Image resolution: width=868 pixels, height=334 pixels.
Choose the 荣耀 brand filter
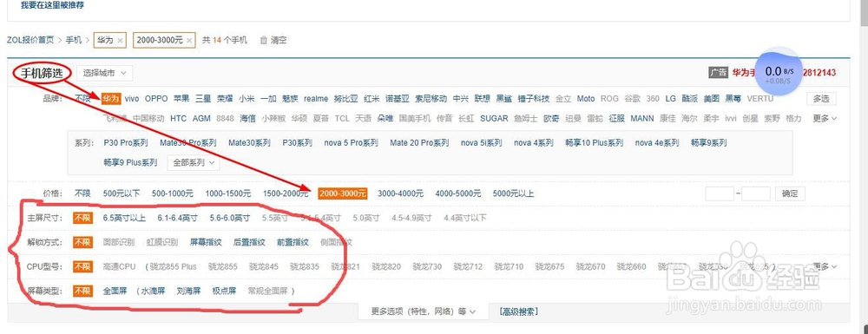pos(226,99)
